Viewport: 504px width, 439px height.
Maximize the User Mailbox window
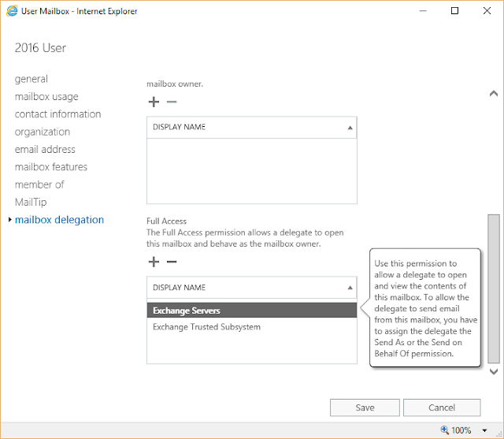tap(454, 11)
